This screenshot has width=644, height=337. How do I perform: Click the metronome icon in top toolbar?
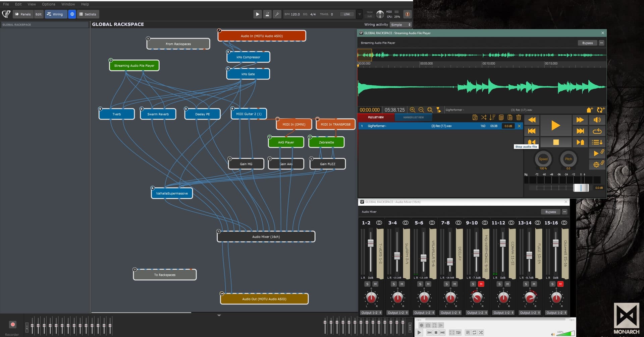[267, 14]
